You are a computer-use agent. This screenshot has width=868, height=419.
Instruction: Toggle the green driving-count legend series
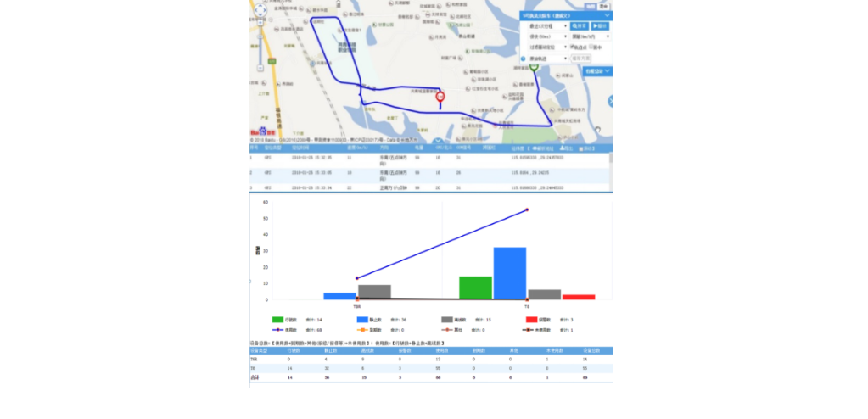click(x=266, y=320)
